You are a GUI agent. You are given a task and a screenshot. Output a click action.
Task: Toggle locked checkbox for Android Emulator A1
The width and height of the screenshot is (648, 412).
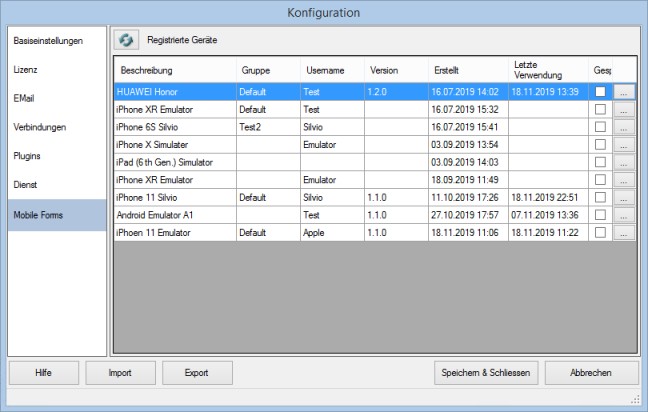click(x=600, y=215)
